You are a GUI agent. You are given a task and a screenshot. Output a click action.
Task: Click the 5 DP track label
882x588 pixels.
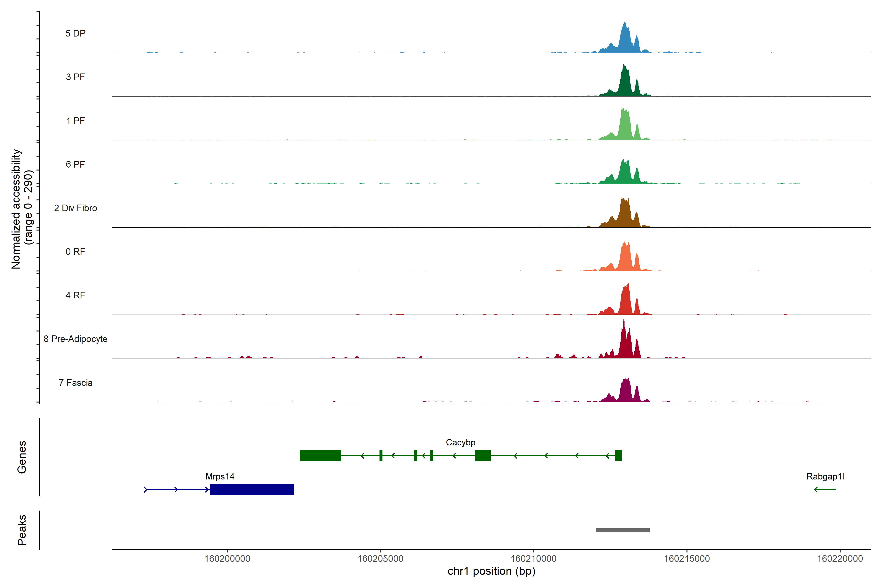point(75,33)
